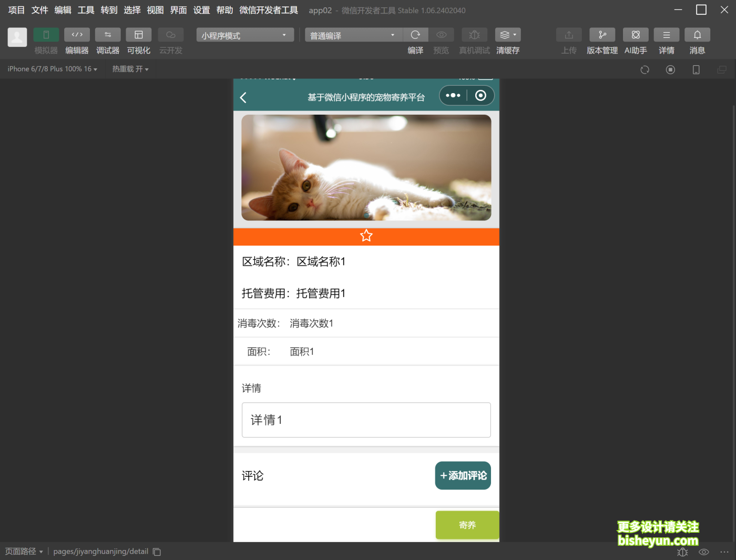Toggle the eye icon in the status bar

click(703, 552)
